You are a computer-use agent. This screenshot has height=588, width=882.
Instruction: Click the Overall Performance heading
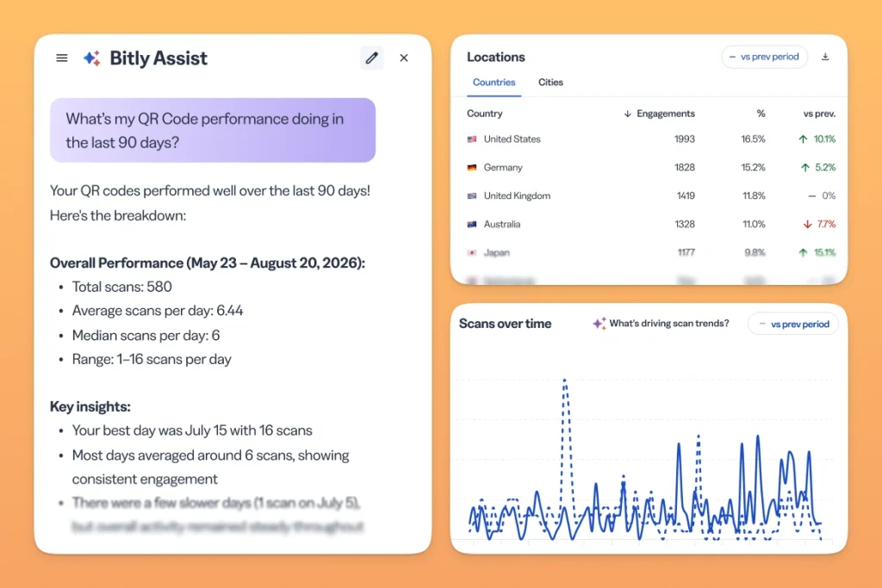[x=208, y=263]
